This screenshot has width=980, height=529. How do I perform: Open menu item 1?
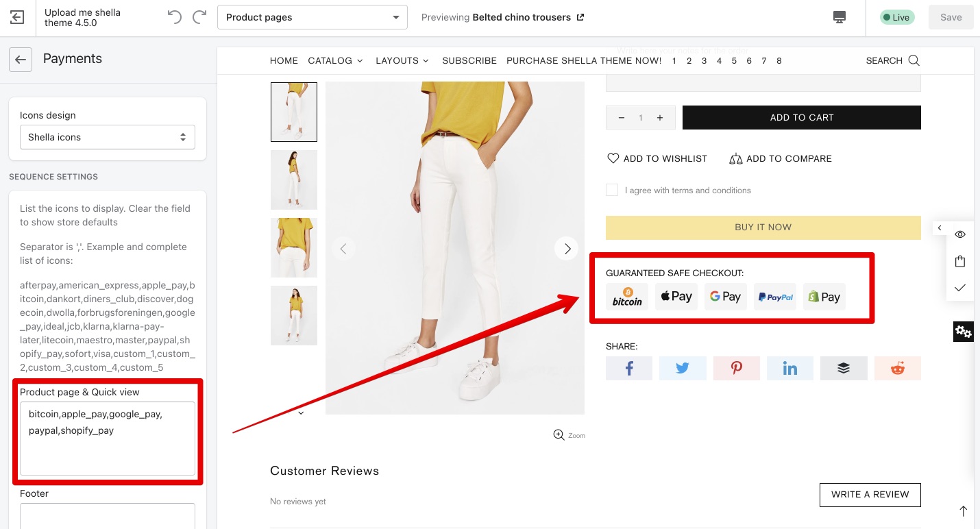pyautogui.click(x=674, y=60)
